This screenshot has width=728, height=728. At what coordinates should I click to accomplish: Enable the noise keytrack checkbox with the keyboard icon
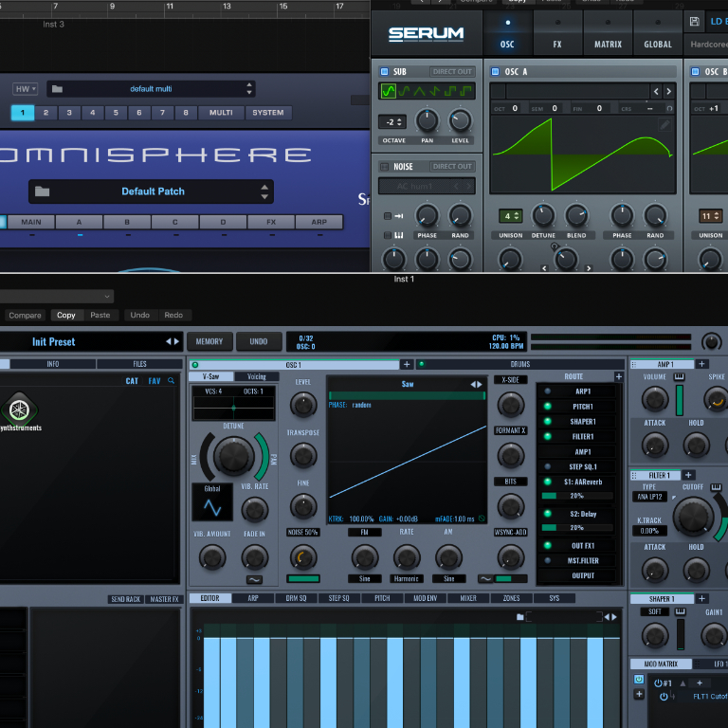click(388, 235)
